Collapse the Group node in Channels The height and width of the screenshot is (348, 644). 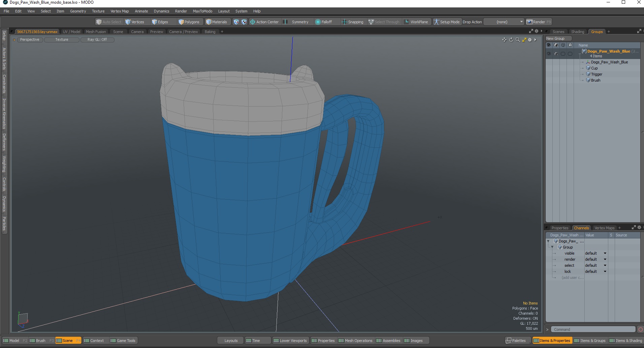point(552,247)
